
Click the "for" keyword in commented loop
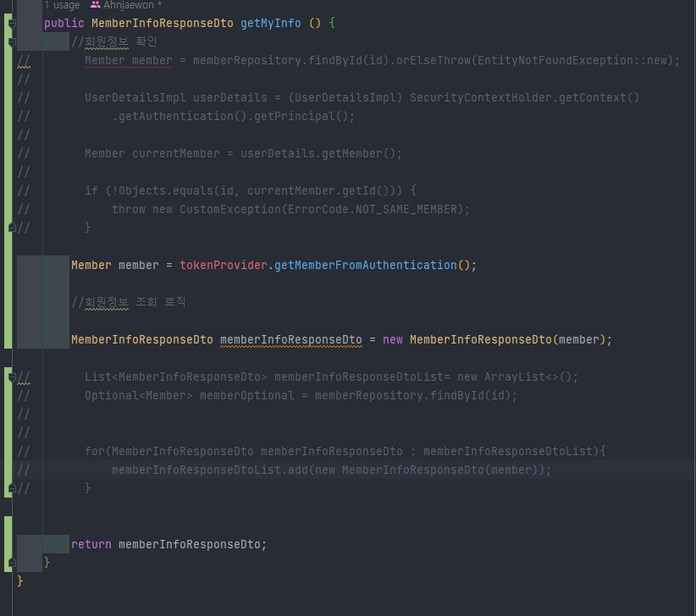coord(95,452)
